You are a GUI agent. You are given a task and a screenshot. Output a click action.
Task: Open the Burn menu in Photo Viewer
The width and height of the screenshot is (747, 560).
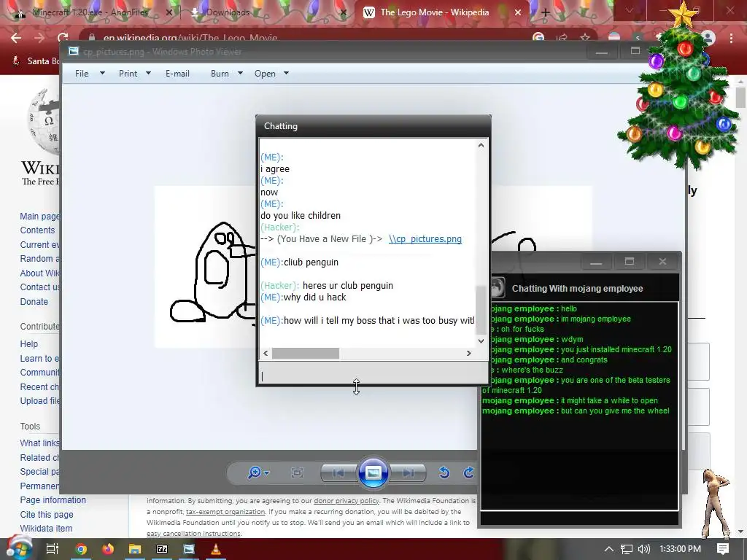(220, 74)
